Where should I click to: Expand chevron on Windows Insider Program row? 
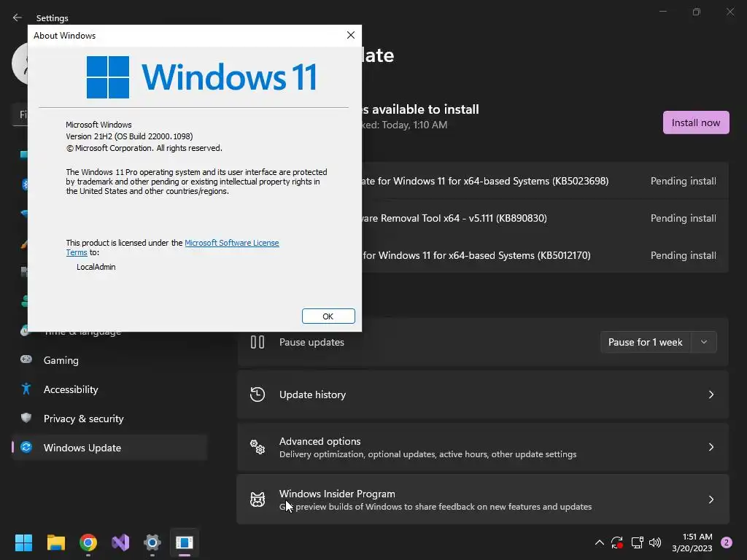[x=711, y=499]
